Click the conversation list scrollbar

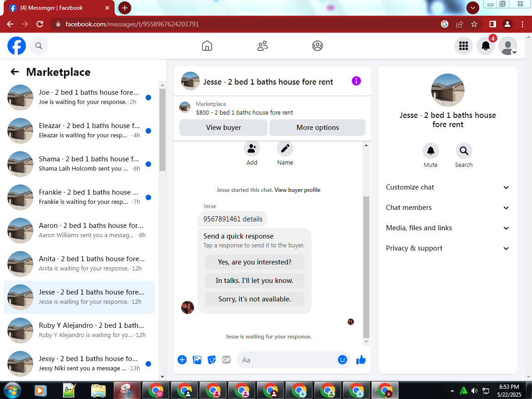tap(163, 129)
